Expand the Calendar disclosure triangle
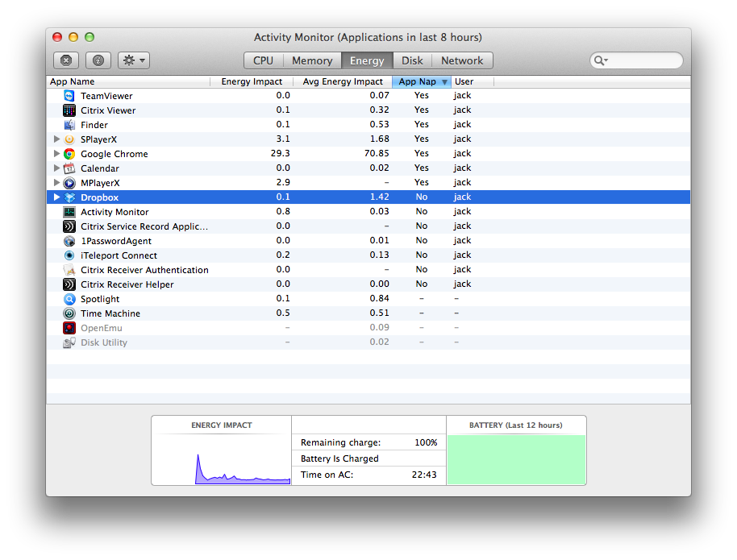The width and height of the screenshot is (737, 560). [x=56, y=168]
